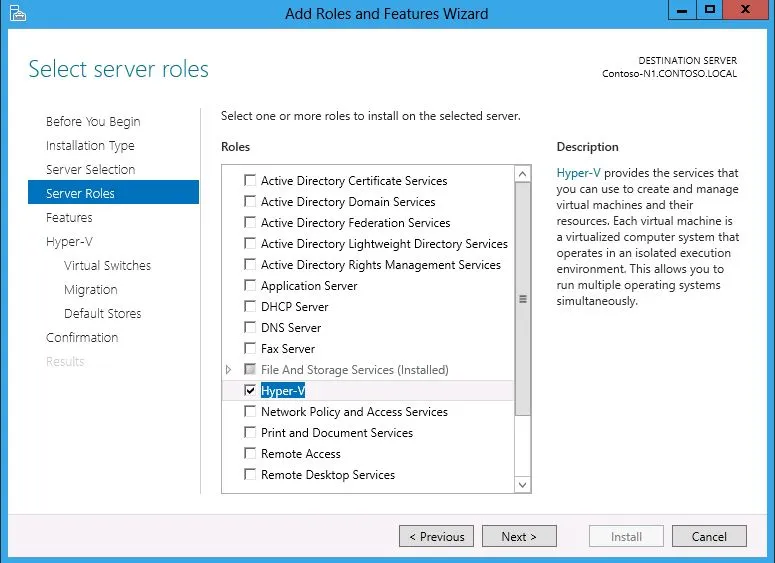Check Active Directory Certificate Services

tap(250, 180)
